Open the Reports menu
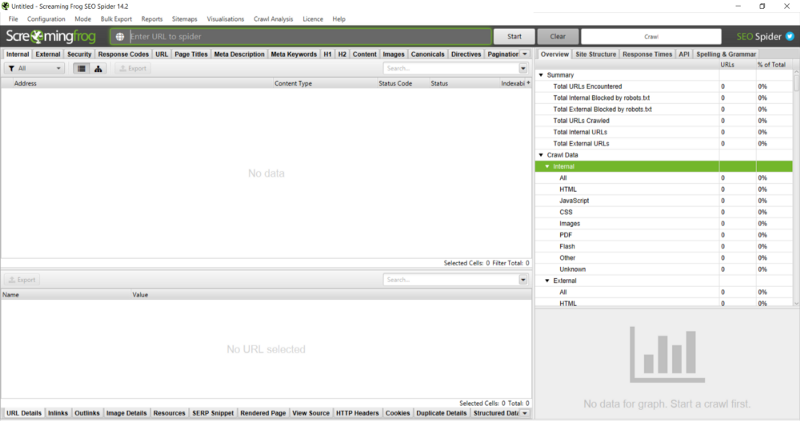This screenshot has height=421, width=800. pos(152,19)
